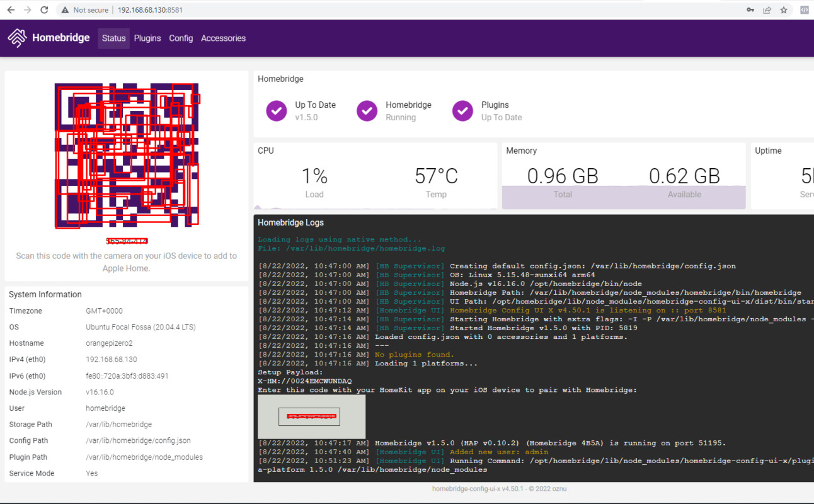Go to the Accessories tab

click(x=224, y=38)
